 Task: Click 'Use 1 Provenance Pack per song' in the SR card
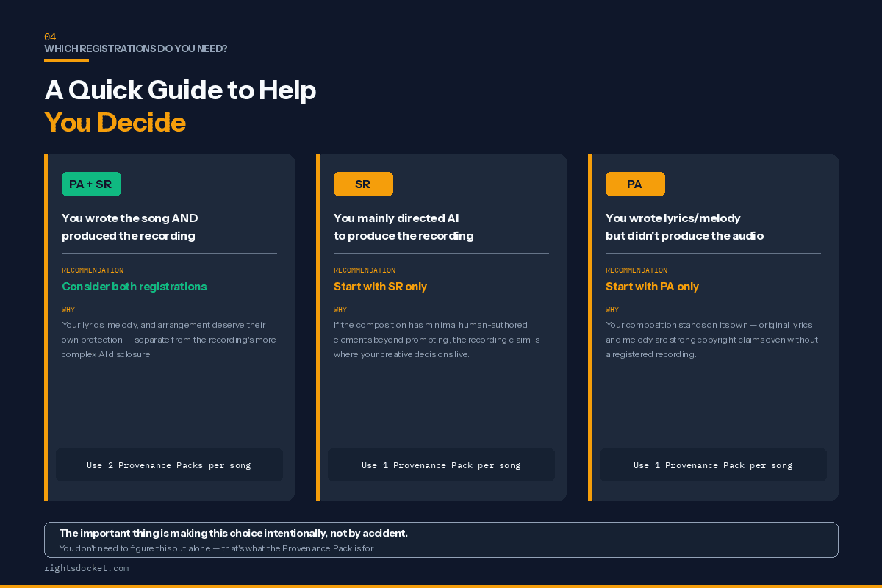coord(441,465)
